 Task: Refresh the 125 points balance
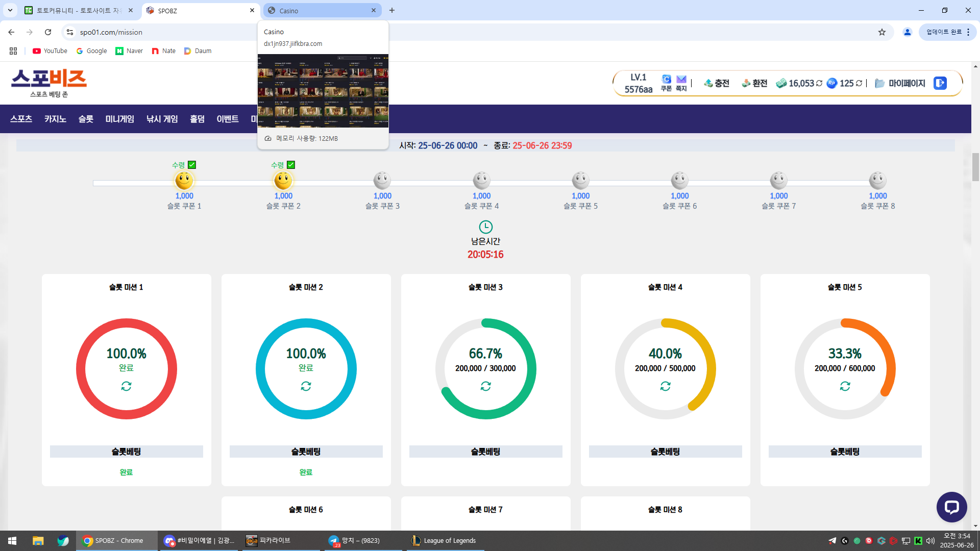click(859, 83)
